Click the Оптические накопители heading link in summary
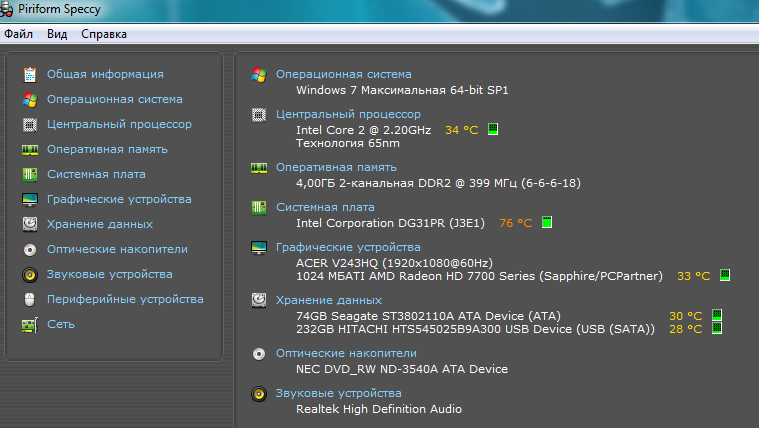 346,353
